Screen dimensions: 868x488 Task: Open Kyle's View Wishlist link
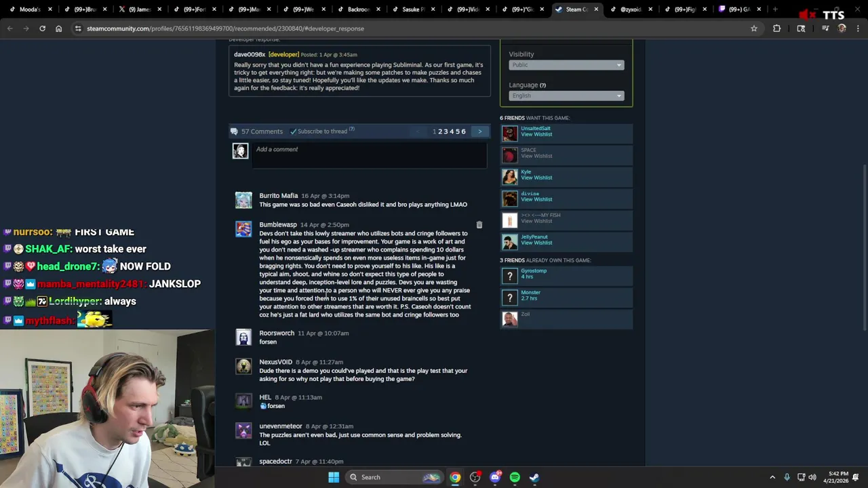tap(536, 178)
